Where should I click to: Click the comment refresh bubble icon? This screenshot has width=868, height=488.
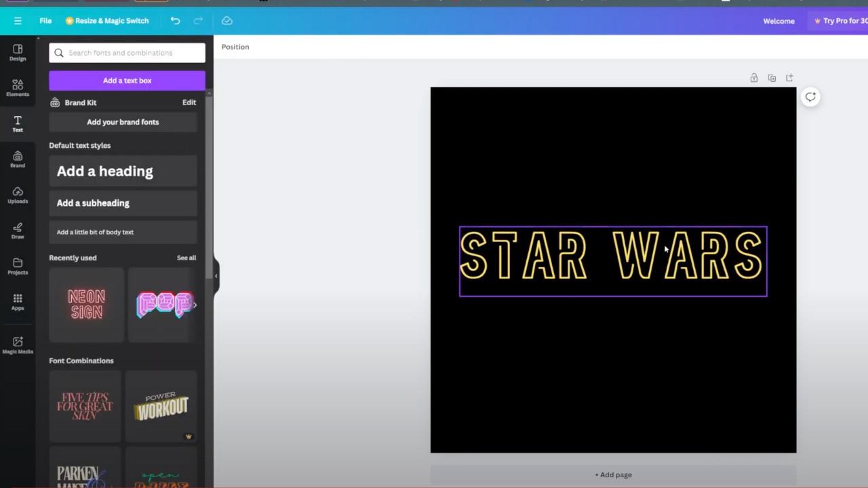(810, 97)
